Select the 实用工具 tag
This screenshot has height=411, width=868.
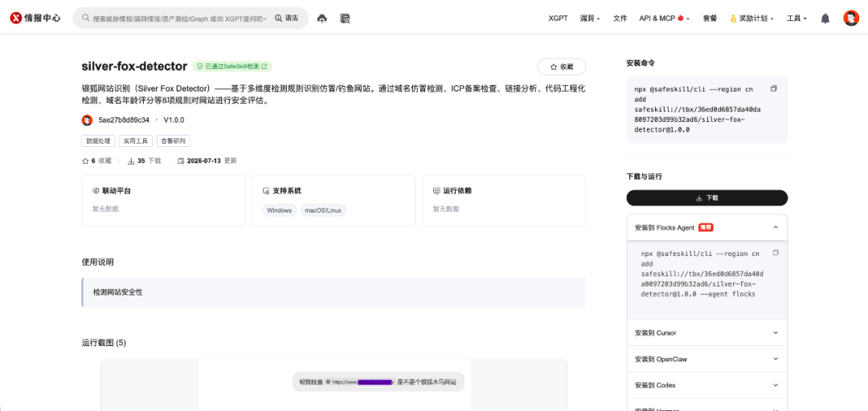pos(136,141)
